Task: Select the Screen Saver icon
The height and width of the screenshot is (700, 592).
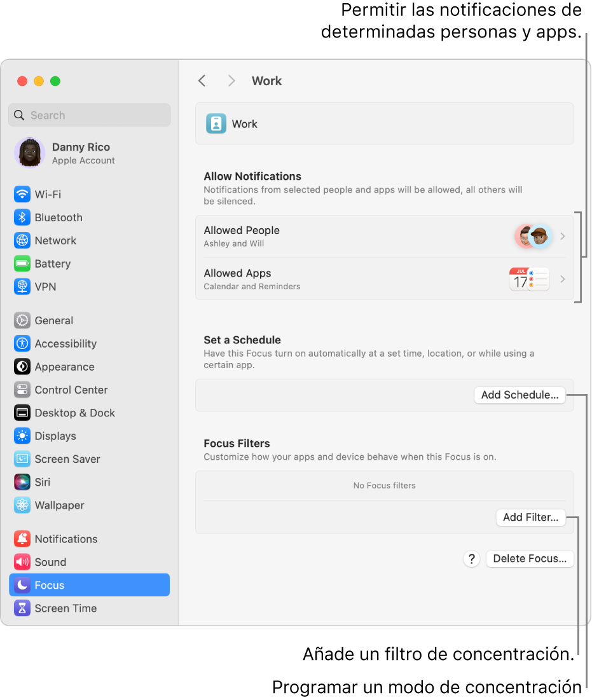Action: 22,459
